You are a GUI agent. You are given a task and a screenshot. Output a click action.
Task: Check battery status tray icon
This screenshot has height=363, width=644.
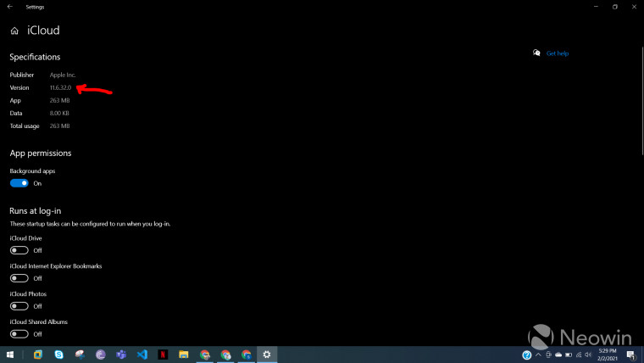point(569,355)
